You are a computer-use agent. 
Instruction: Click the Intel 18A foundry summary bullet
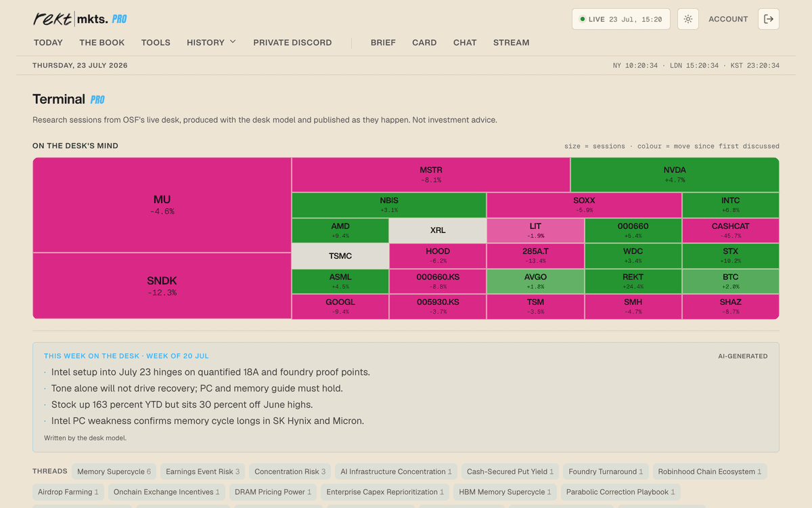pos(210,372)
